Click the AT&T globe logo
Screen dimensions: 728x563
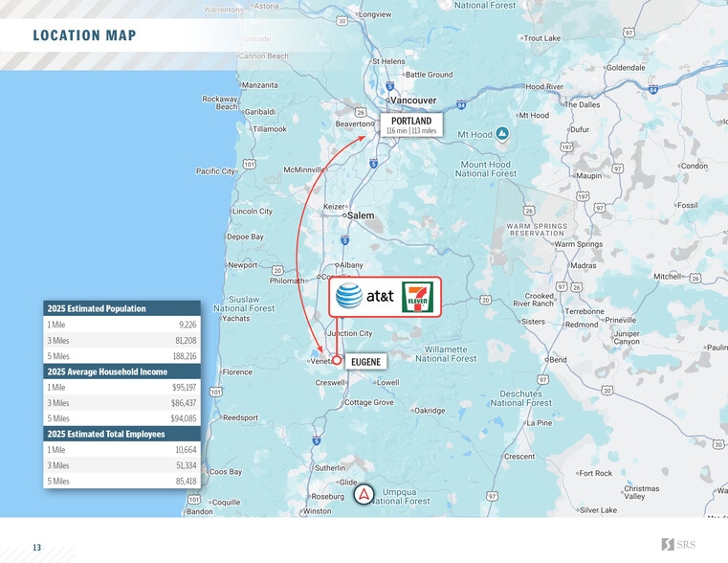349,297
